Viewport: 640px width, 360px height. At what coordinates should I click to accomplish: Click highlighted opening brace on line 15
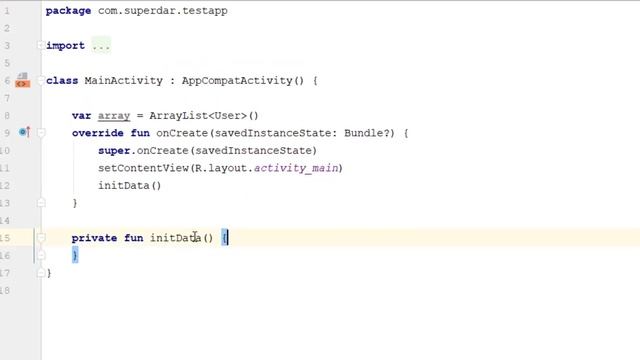tap(224, 238)
